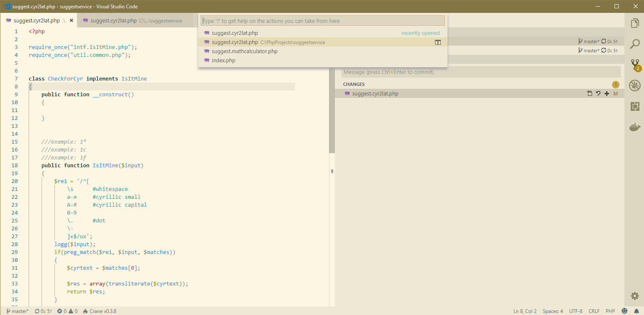The height and width of the screenshot is (315, 644).
Task: Click the Docker icon in the activity bar
Action: coord(635,127)
